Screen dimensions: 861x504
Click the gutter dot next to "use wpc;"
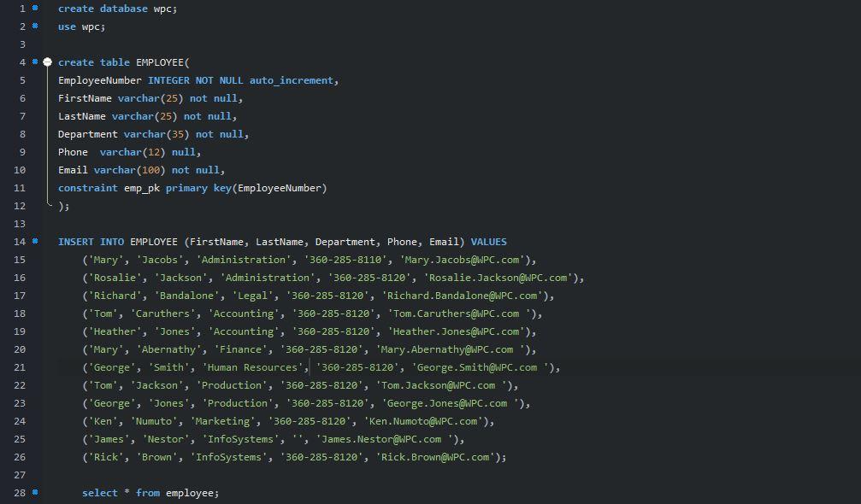pos(34,26)
